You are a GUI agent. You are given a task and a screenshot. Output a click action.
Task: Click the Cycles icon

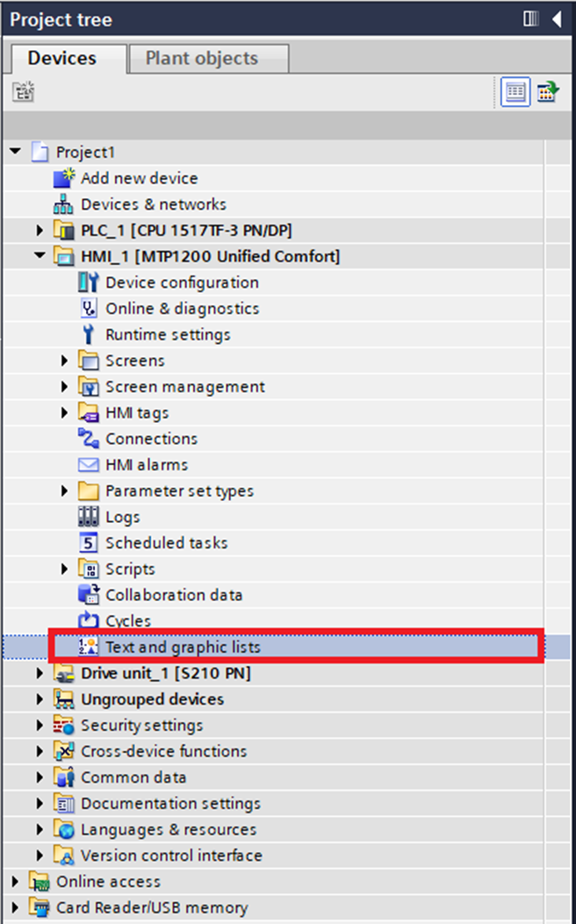(x=89, y=620)
